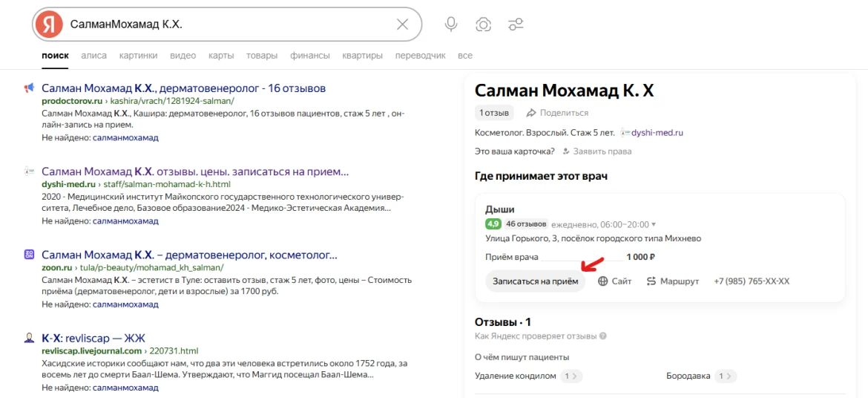This screenshot has height=398, width=868.
Task: Click the 46 отзывов clinic badge
Action: click(527, 224)
